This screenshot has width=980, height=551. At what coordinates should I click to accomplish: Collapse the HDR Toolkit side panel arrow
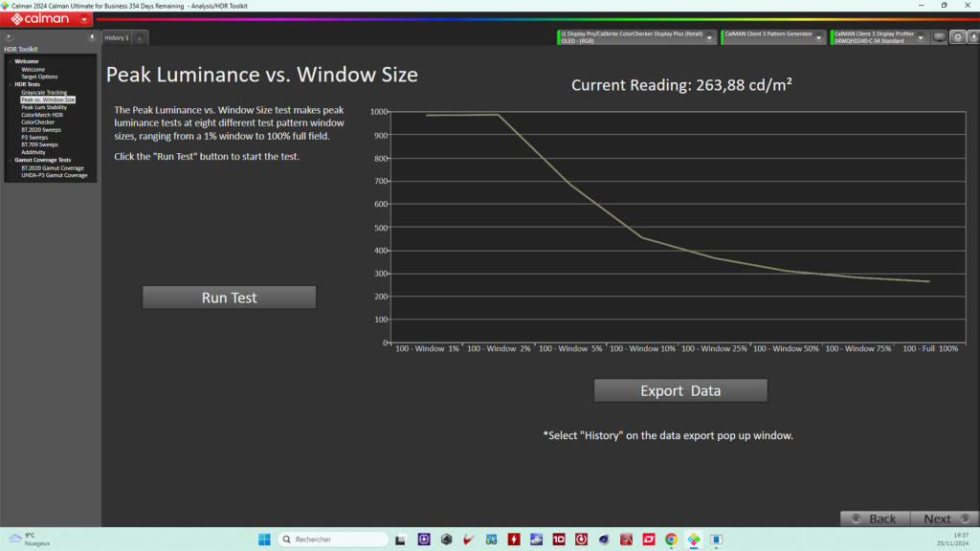tap(92, 37)
